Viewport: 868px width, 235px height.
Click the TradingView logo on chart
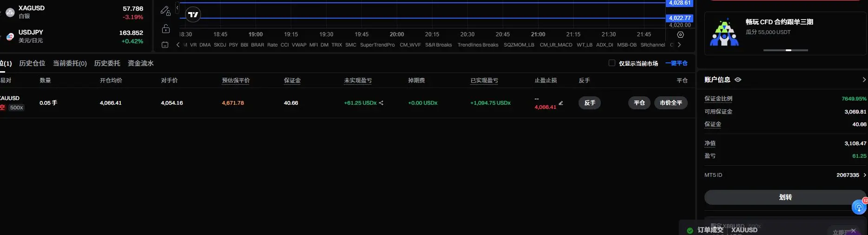pos(193,15)
